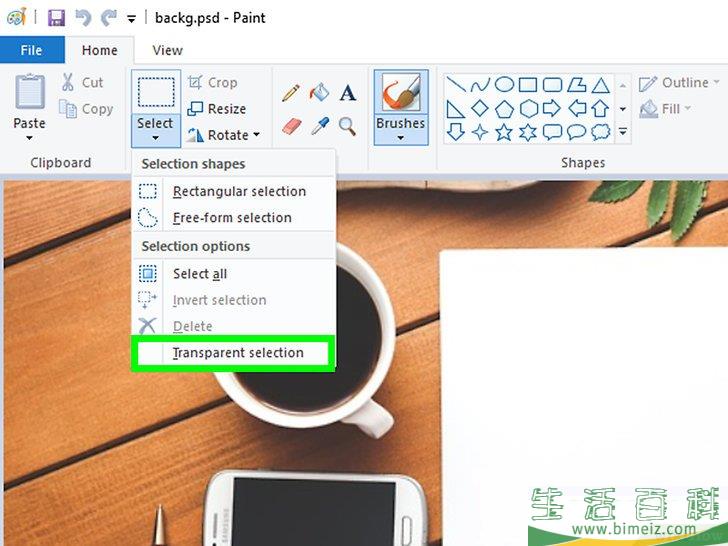Select the Four-point star shape
Screen dimensions: 728x546
[480, 133]
